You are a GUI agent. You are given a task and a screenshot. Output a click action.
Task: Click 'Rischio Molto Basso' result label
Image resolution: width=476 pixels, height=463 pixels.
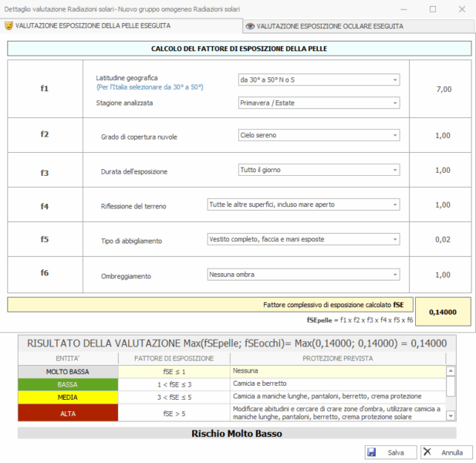pyautogui.click(x=237, y=434)
